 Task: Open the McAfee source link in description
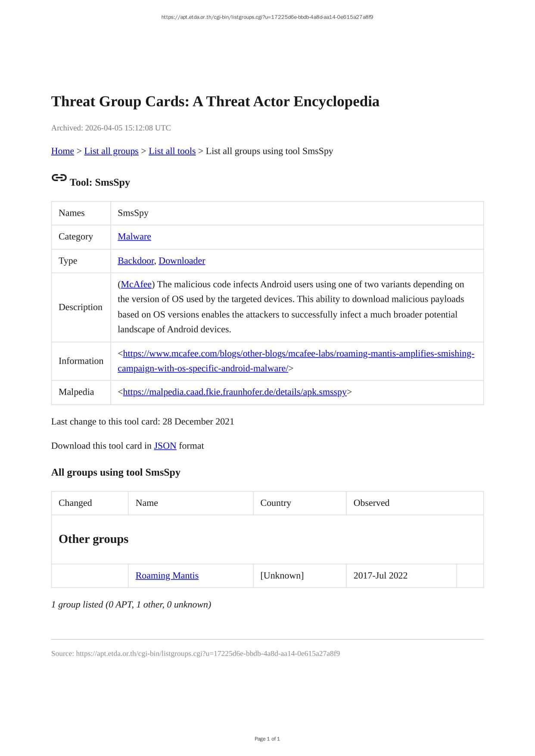tap(136, 285)
